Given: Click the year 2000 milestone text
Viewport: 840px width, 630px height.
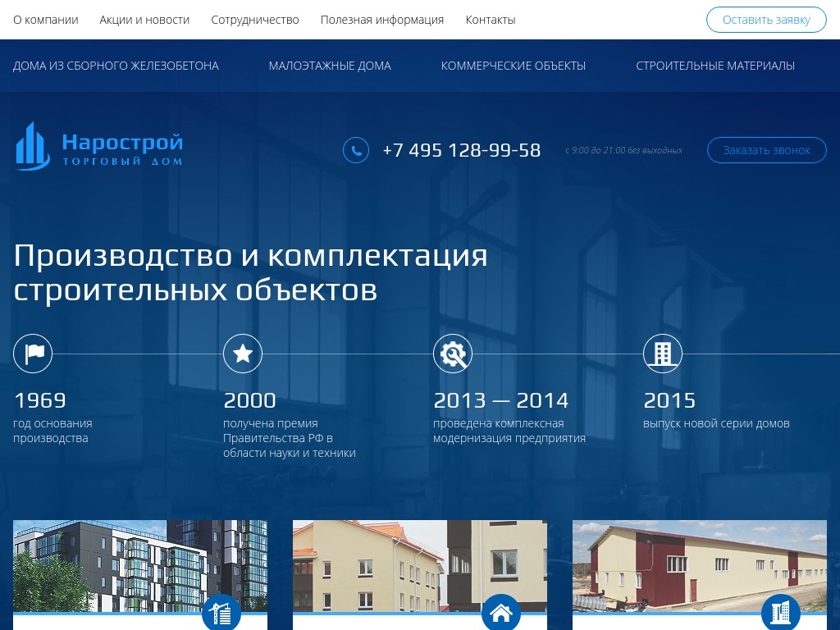Looking at the screenshot, I should [x=249, y=400].
